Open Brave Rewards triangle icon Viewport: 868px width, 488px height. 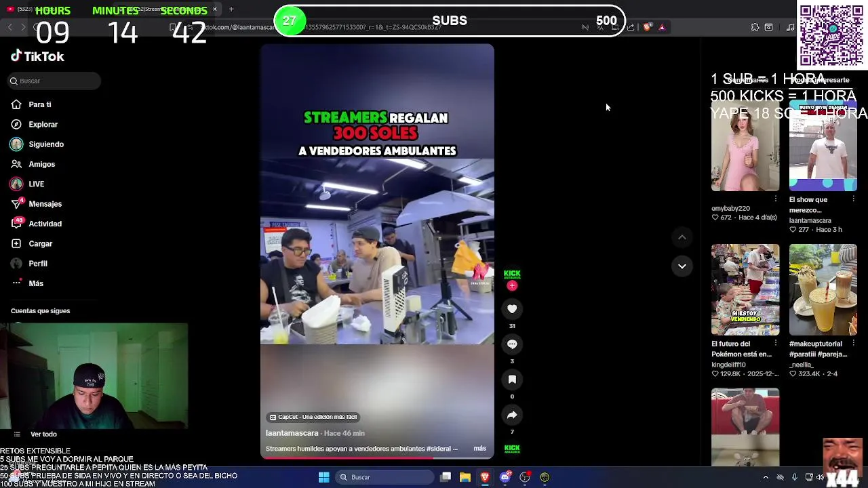pyautogui.click(x=662, y=27)
